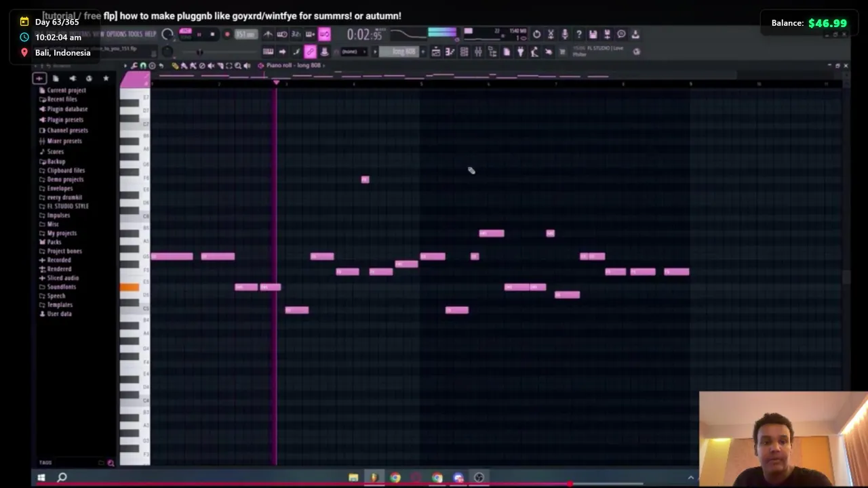Viewport: 868px width, 488px height.
Task: Open the playlist view icon
Action: [x=436, y=52]
